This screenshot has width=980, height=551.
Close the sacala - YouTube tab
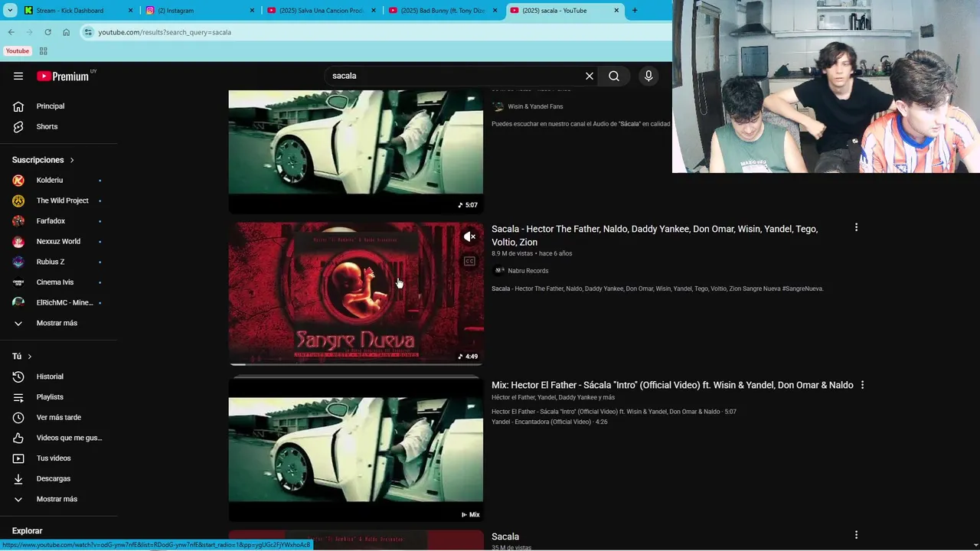tap(616, 11)
